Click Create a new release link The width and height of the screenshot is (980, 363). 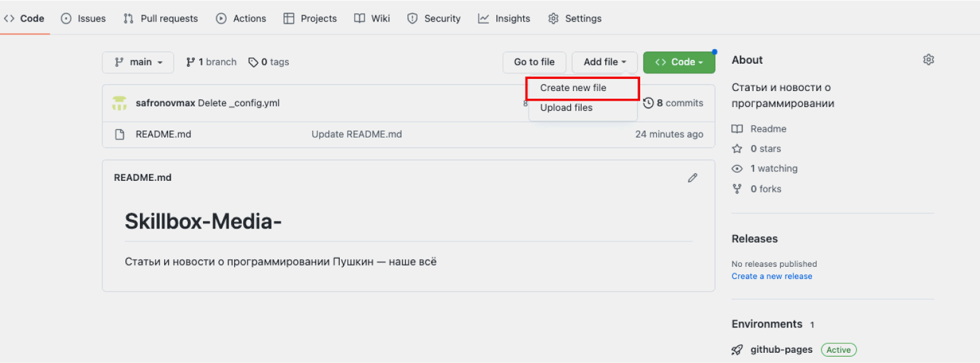click(x=772, y=276)
